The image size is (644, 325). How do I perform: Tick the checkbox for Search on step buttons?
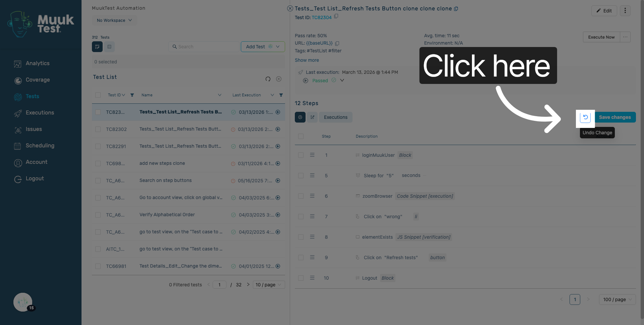[x=98, y=181]
